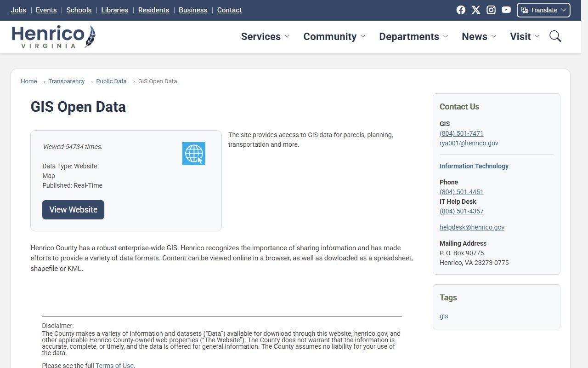This screenshot has width=588, height=368.
Task: Click the Contact Us heading
Action: tap(459, 107)
